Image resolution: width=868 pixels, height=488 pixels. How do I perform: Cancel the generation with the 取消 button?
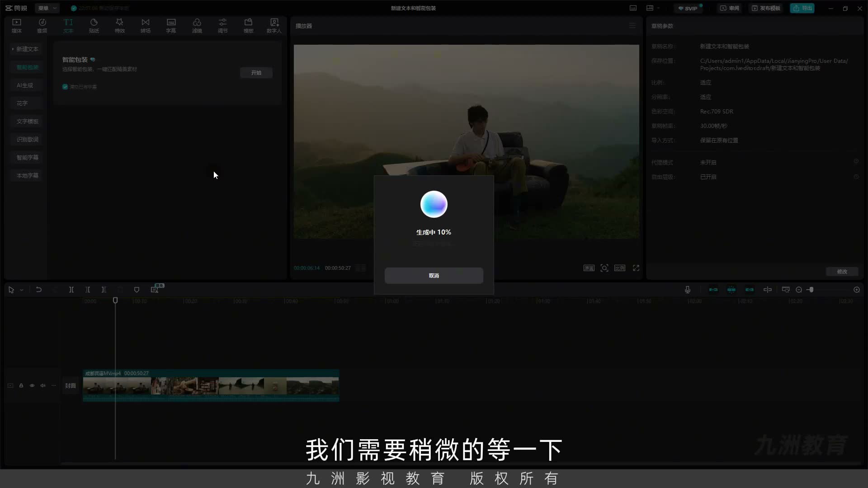[x=434, y=276]
